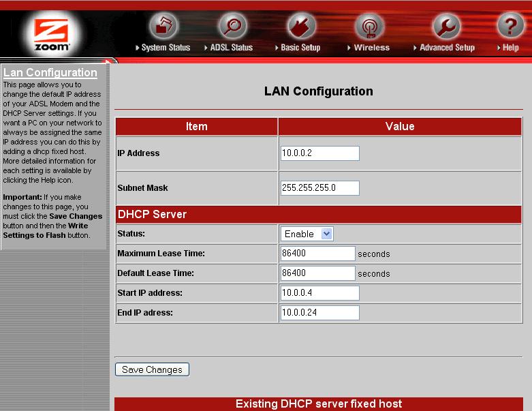
Task: Click the Advanced Setup wrench icon
Action: (x=447, y=27)
